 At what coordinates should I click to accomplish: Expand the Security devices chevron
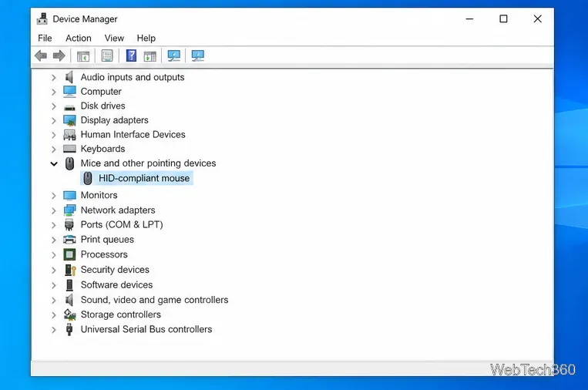coord(54,270)
